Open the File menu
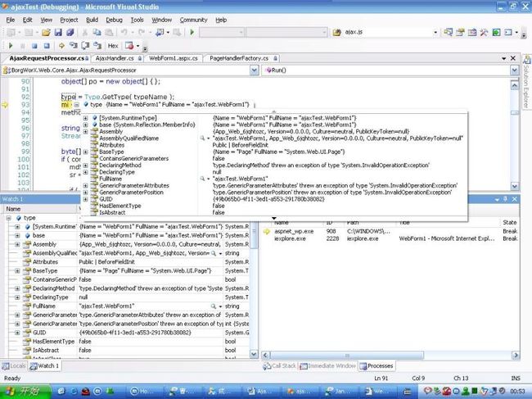This screenshot has height=399, width=532. click(x=10, y=20)
